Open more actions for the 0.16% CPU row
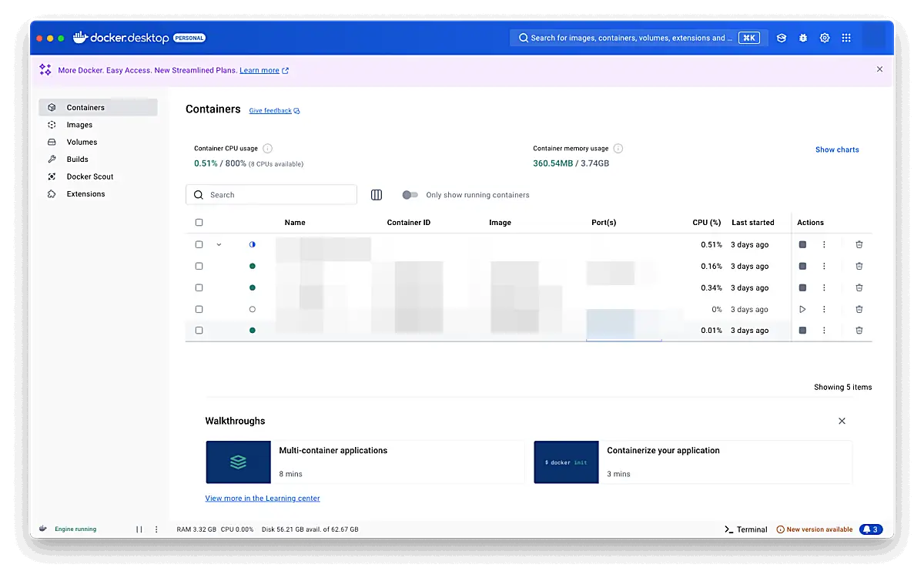Screen dimensions: 924x578 (x=824, y=266)
